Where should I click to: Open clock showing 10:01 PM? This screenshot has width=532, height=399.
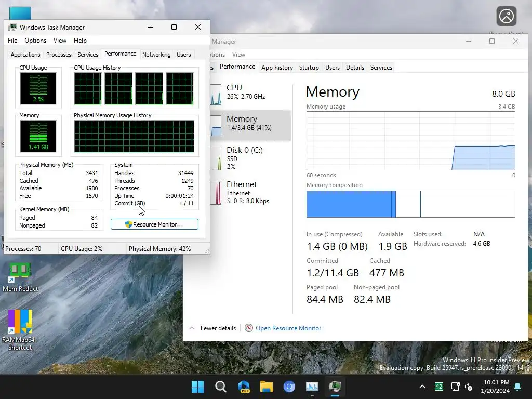point(495,387)
